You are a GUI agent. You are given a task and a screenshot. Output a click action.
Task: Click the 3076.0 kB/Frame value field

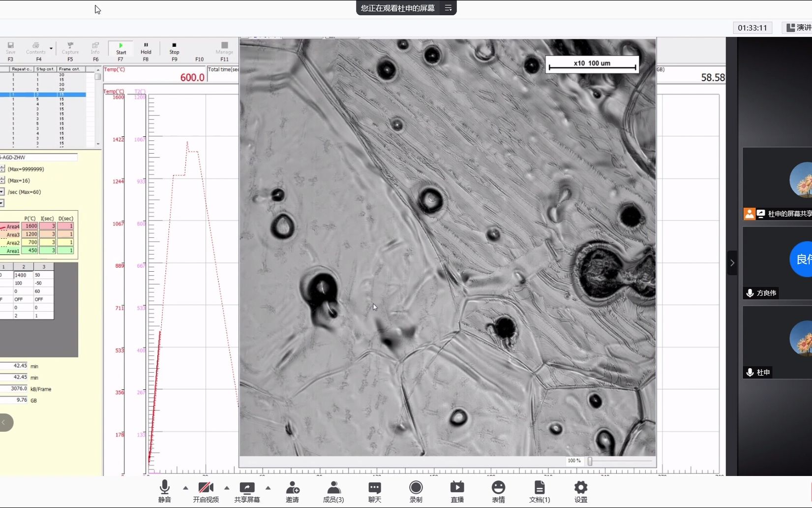(14, 388)
